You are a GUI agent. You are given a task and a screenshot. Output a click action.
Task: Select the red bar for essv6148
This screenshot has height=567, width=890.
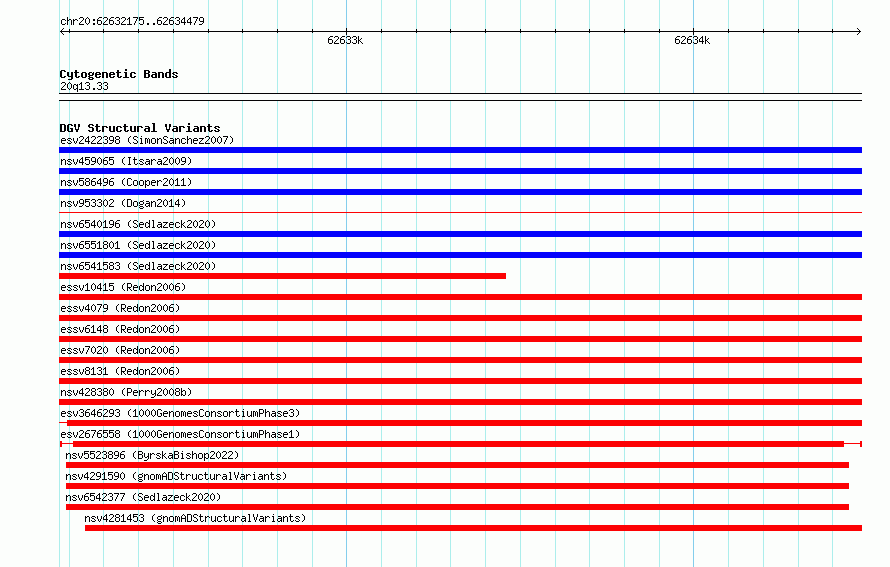tap(460, 339)
